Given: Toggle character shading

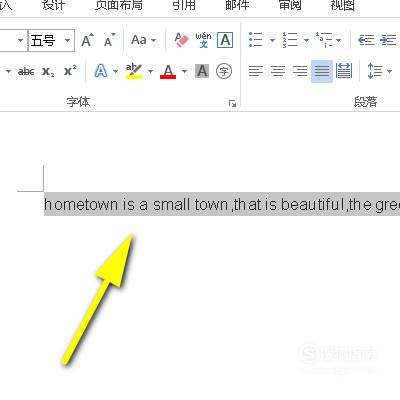Looking at the screenshot, I should coord(202,71).
